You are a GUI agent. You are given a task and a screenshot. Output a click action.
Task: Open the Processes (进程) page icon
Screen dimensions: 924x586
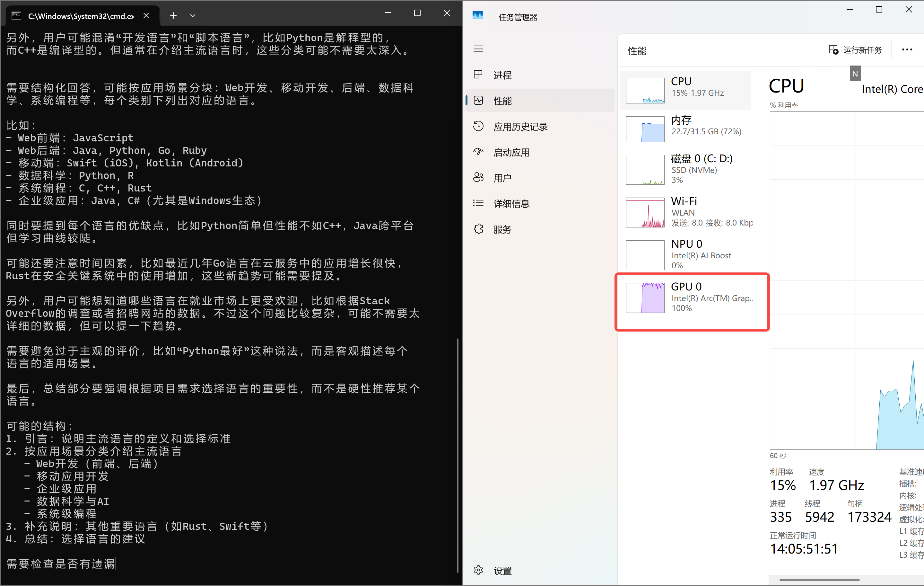pyautogui.click(x=478, y=75)
